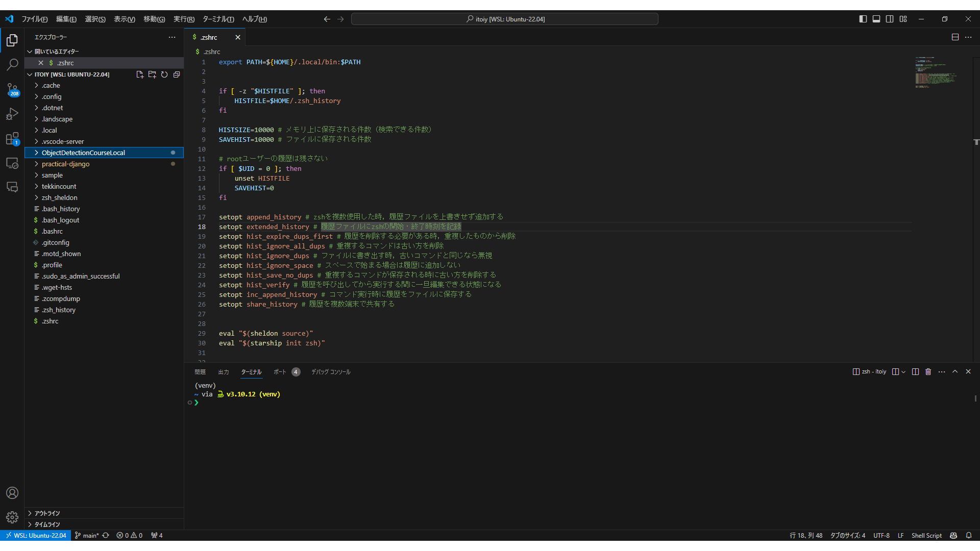This screenshot has height=551, width=980.
Task: Open terminal panel more actions
Action: click(942, 372)
